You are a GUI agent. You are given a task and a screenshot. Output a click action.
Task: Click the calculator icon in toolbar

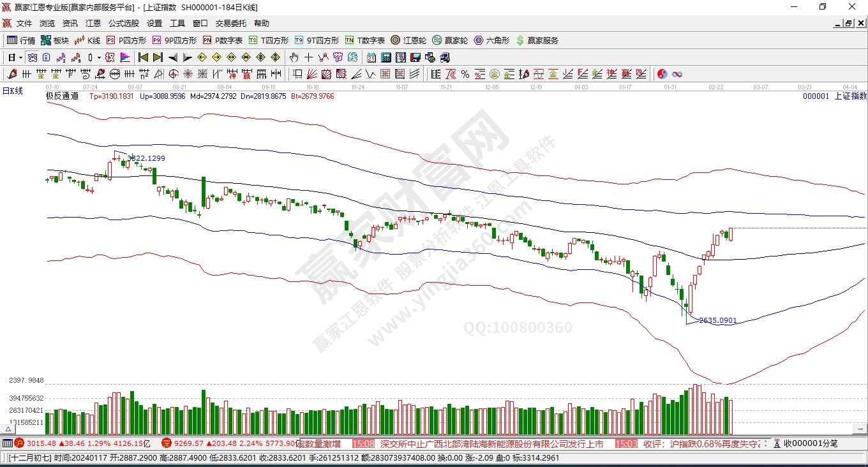pos(385,57)
